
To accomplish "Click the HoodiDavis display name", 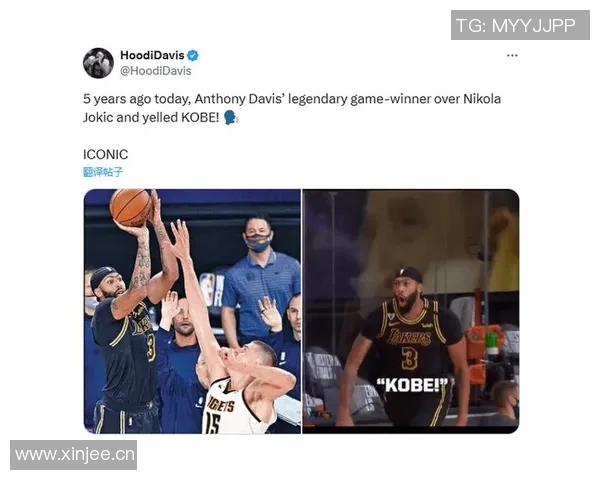I will tap(152, 55).
